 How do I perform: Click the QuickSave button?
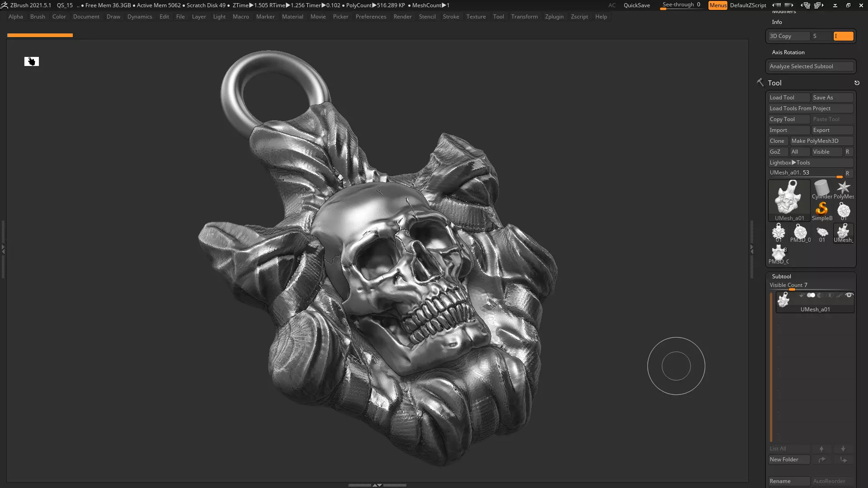(637, 5)
